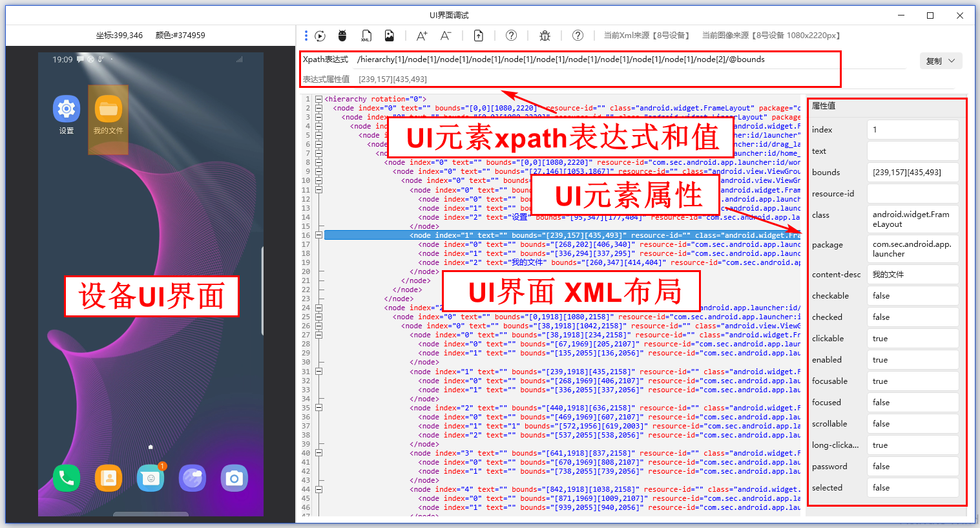Collapse the hierarchy node on line 1
The image size is (980, 528).
point(318,99)
